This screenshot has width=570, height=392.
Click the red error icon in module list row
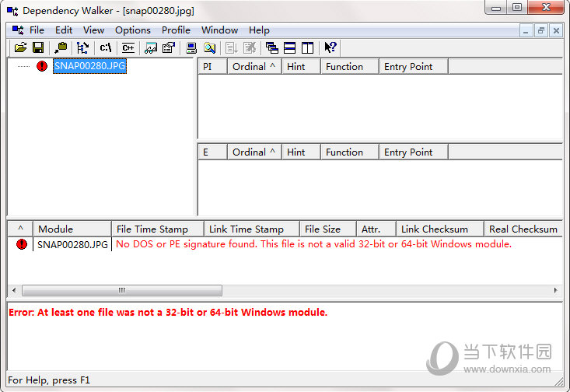coord(22,244)
